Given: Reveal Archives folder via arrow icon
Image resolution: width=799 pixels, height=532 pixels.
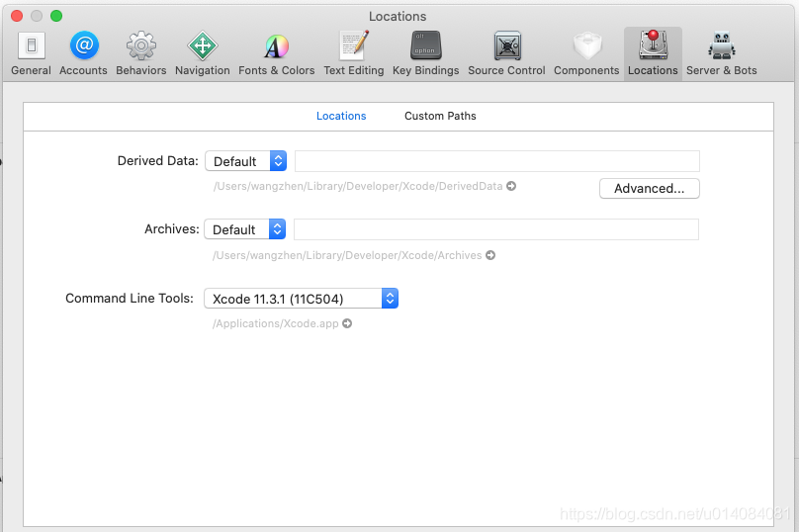Looking at the screenshot, I should click(x=490, y=255).
